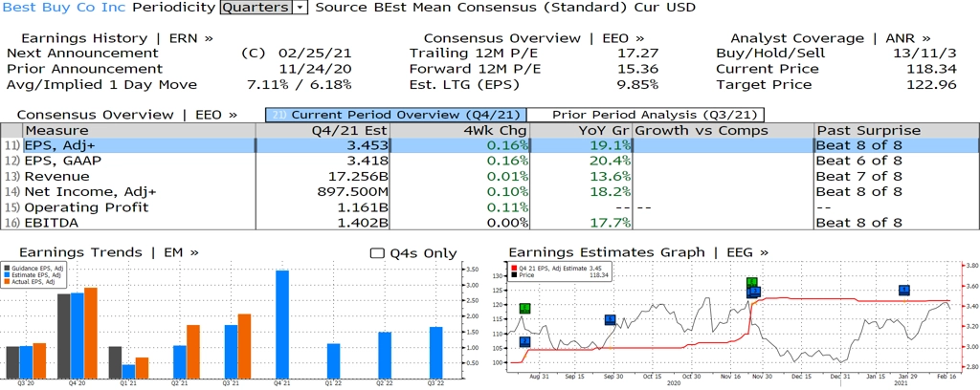Image resolution: width=980 pixels, height=390 pixels.
Task: Open Earnings Trends EM link
Action: (109, 252)
